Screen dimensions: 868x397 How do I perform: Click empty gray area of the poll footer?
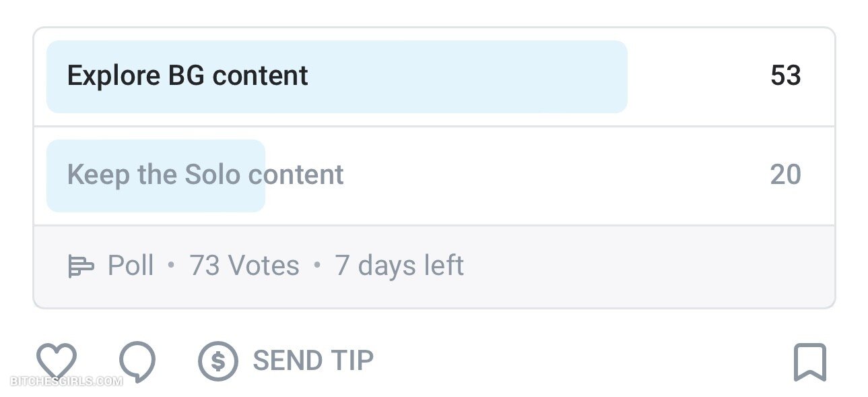[x=640, y=266]
